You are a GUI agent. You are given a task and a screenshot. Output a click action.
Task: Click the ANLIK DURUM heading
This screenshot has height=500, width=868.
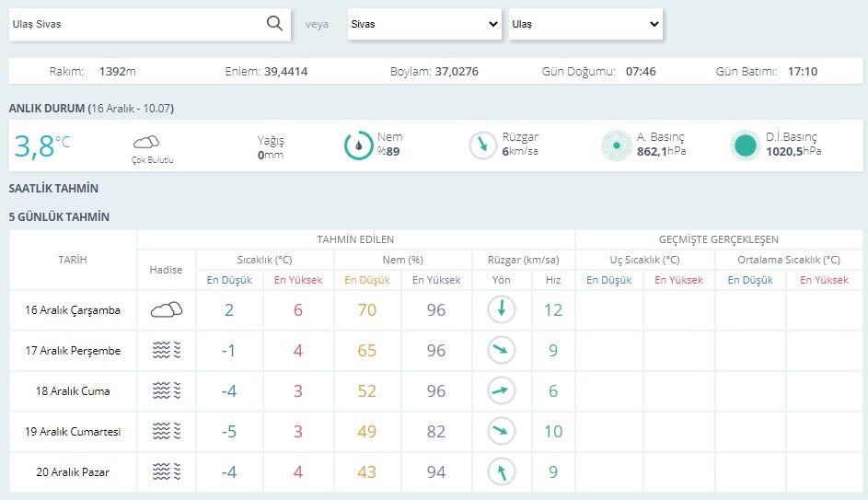pos(46,109)
